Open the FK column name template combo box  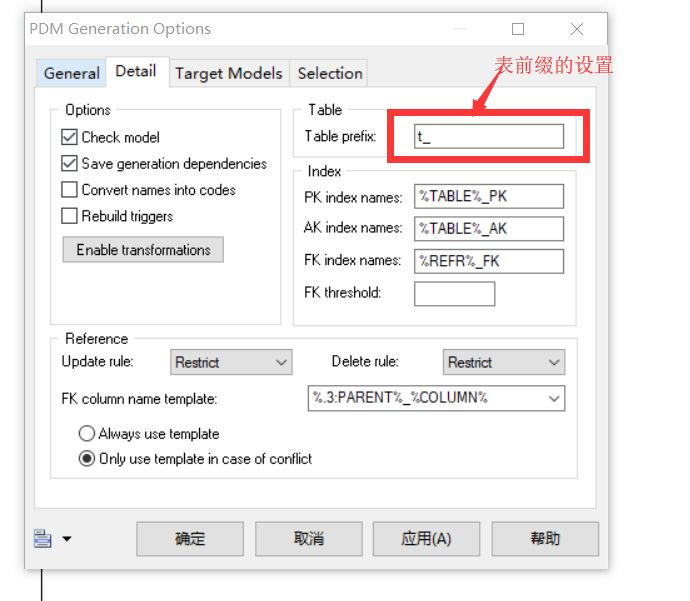(x=436, y=398)
